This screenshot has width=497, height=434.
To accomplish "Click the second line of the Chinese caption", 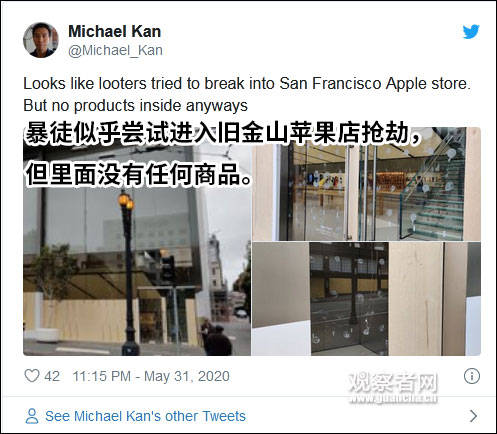I will tap(138, 174).
